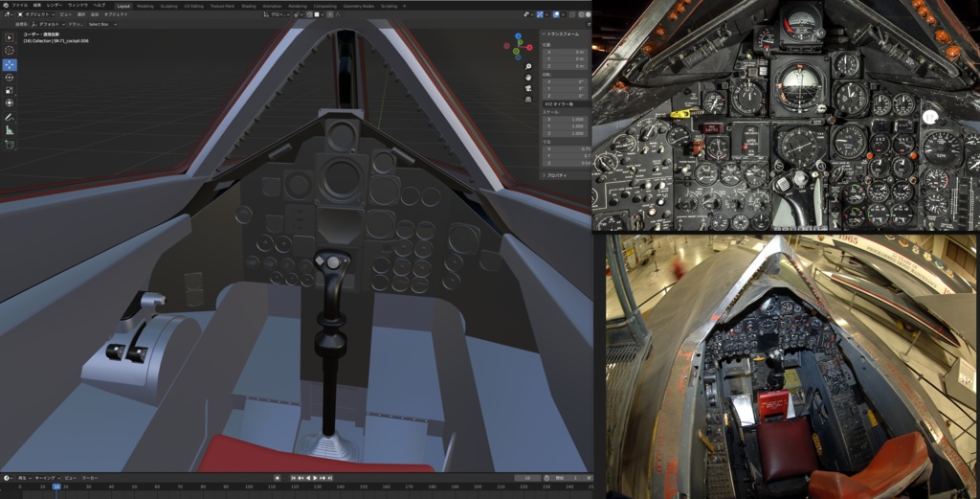Open the object mode dropdown
Image resolution: width=980 pixels, height=499 pixels.
(x=35, y=14)
